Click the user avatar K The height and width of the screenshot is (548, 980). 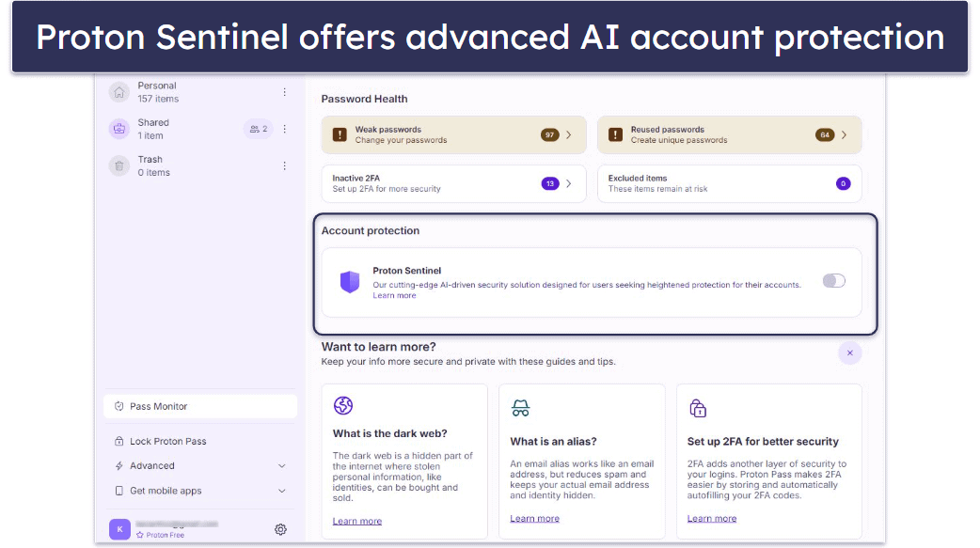point(119,529)
